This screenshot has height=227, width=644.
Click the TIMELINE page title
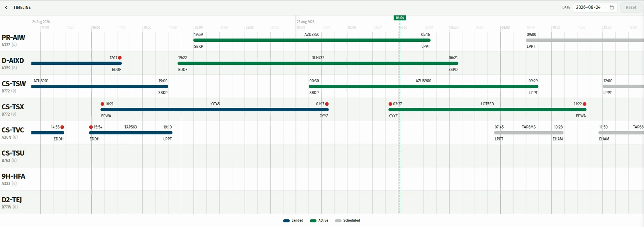click(22, 7)
